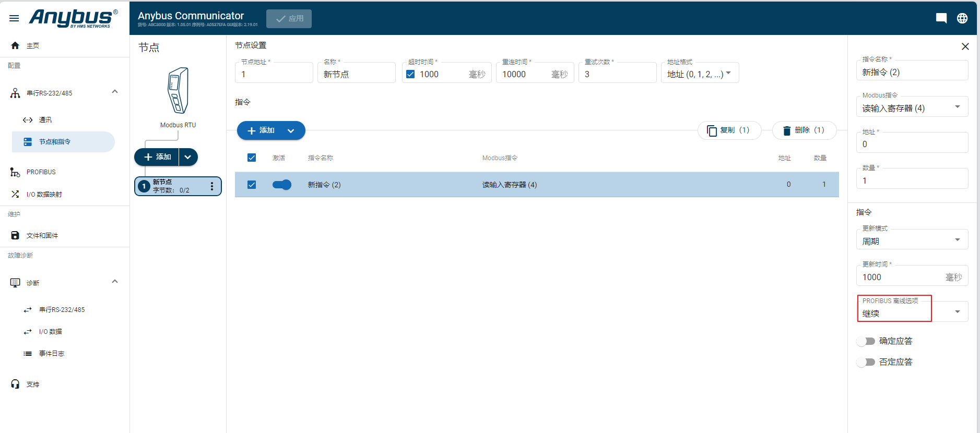Click the 应用 apply button

pos(289,19)
